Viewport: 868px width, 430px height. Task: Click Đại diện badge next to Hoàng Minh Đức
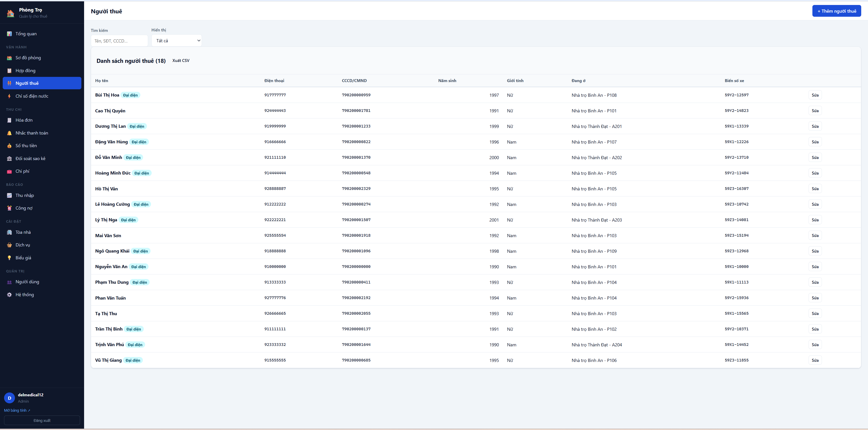pos(142,173)
